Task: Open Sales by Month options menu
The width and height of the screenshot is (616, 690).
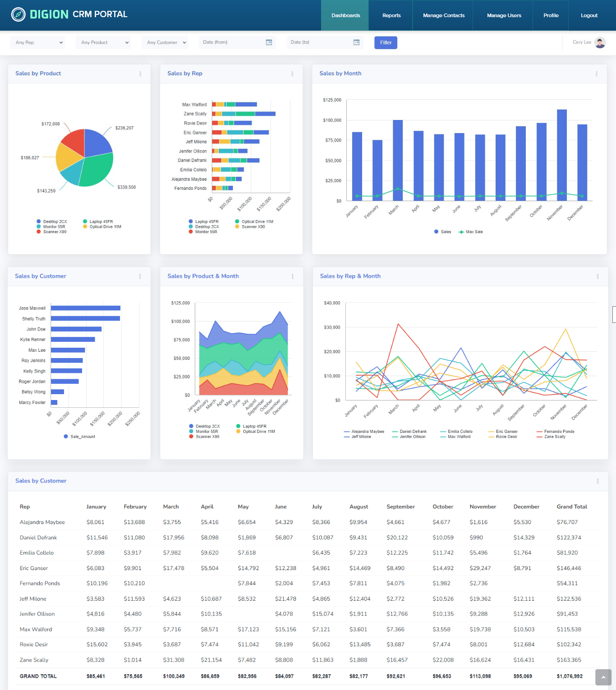Action: click(596, 74)
